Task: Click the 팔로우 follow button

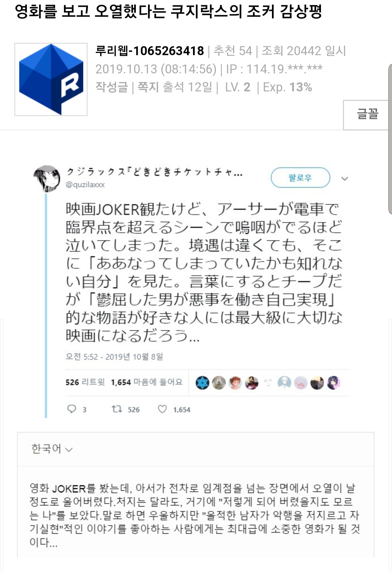Action: (x=300, y=178)
